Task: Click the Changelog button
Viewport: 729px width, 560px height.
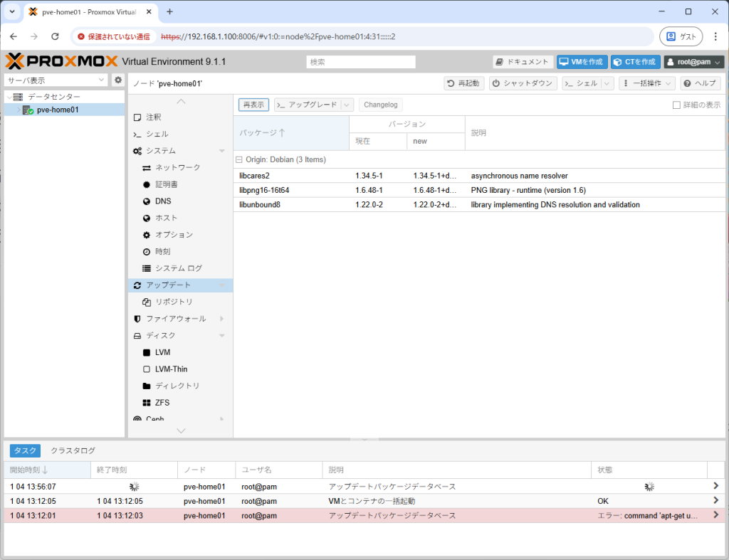Action: point(380,104)
